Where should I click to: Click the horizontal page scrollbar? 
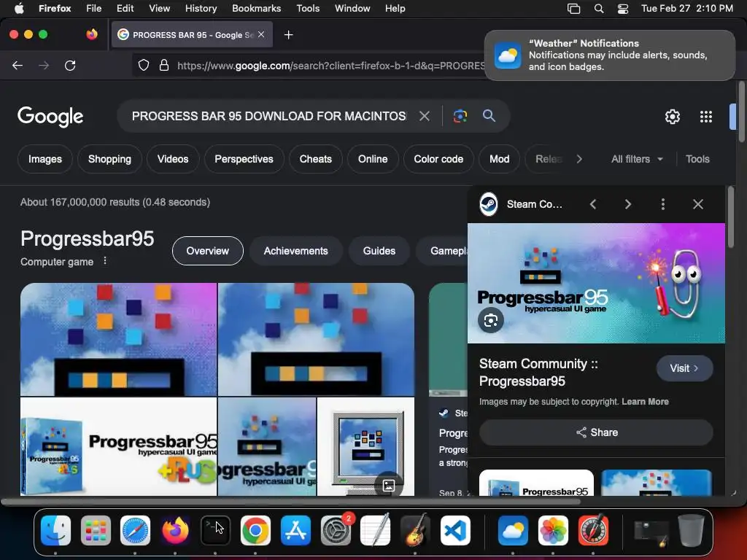pos(290,502)
